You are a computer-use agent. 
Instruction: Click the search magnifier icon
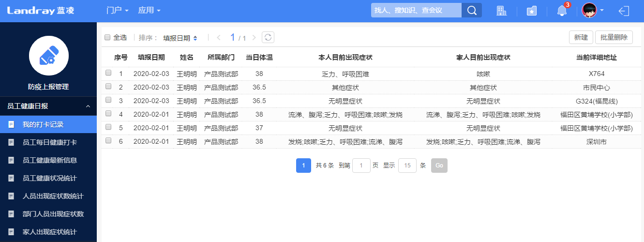pyautogui.click(x=472, y=10)
